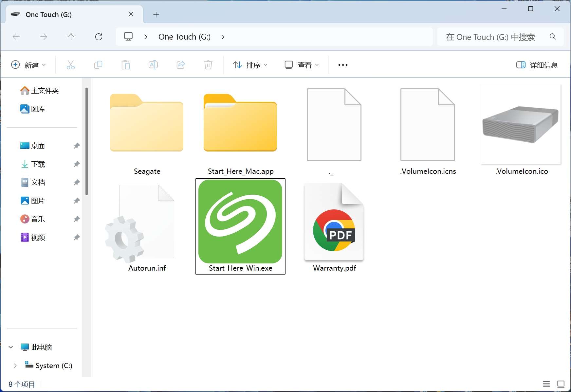Open the 排序 (Sort) dropdown
This screenshot has height=392, width=571.
250,65
